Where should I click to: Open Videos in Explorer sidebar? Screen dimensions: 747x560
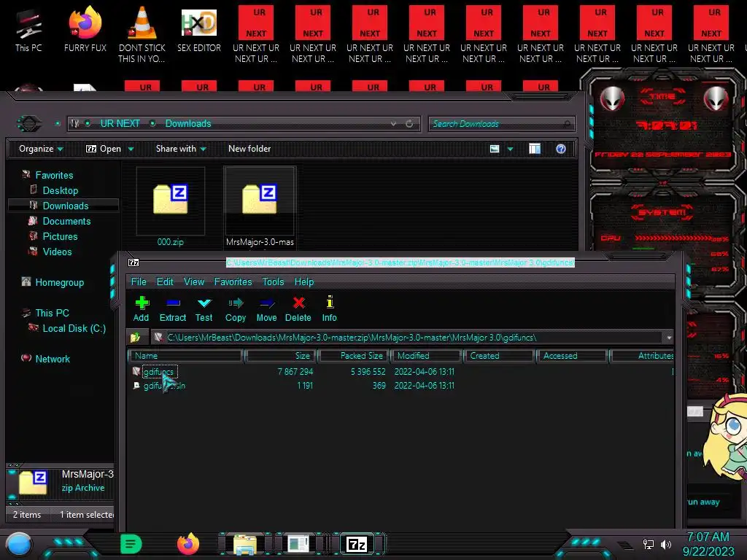[x=57, y=252]
